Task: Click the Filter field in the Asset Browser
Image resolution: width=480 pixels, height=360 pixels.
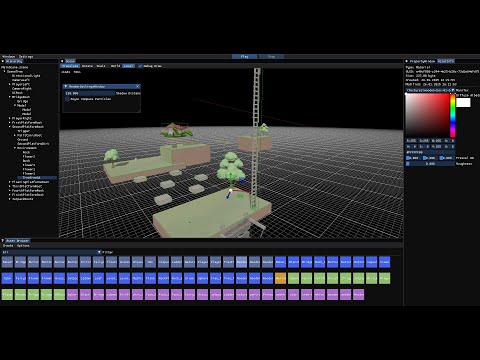Action: coord(107,252)
